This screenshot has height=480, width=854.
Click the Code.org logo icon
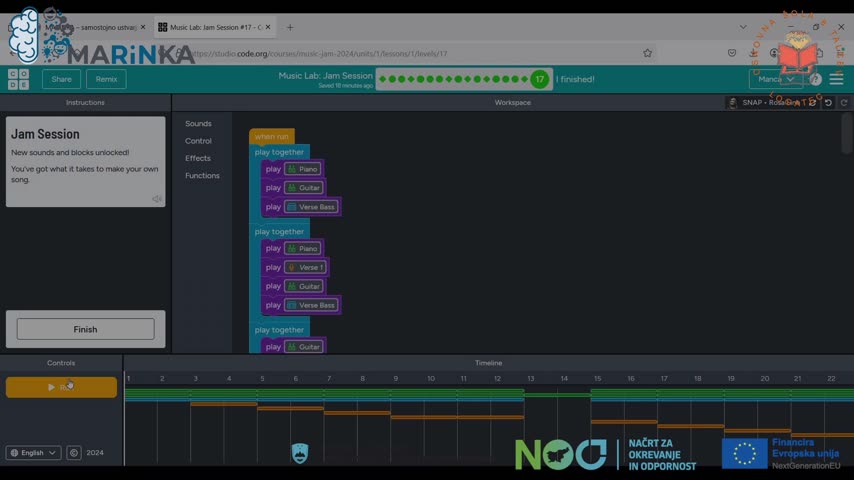(x=19, y=79)
